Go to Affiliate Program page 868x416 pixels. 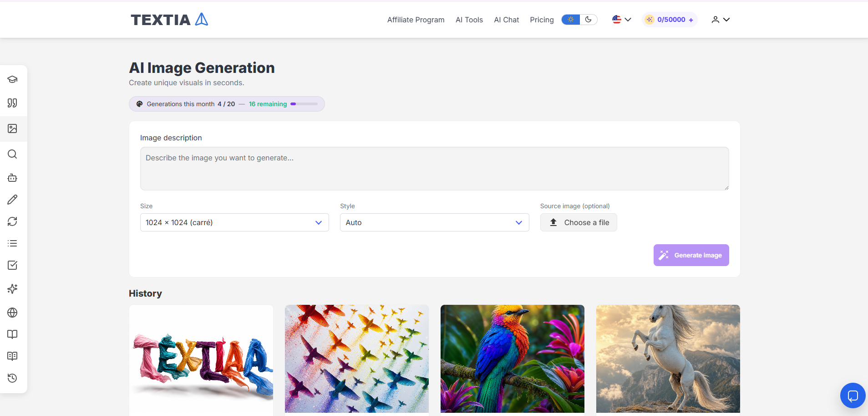tap(416, 20)
